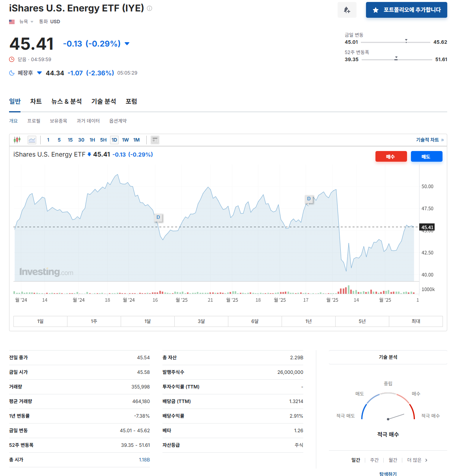
Task: Open the price change dropdown arrow
Action: 127,44
